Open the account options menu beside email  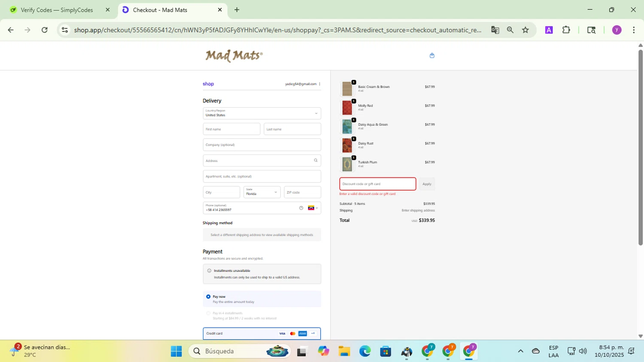(319, 84)
